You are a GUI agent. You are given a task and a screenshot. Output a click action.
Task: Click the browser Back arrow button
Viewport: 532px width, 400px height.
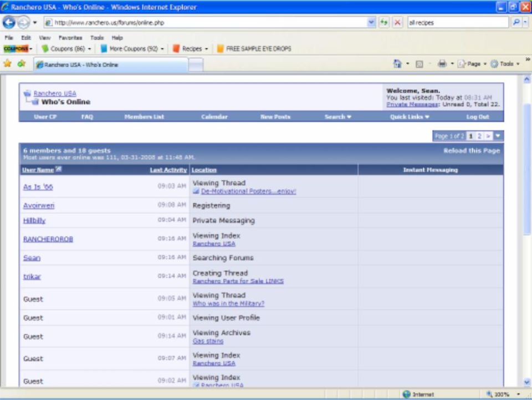pyautogui.click(x=9, y=22)
